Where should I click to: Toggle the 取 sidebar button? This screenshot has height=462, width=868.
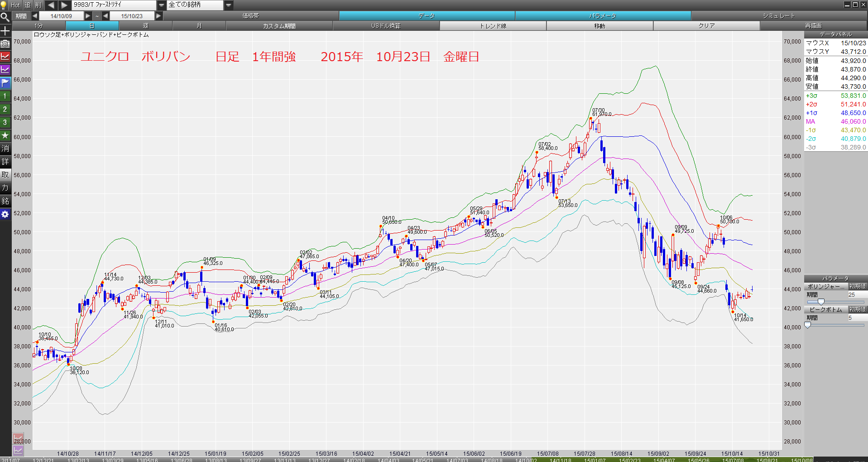coord(5,175)
